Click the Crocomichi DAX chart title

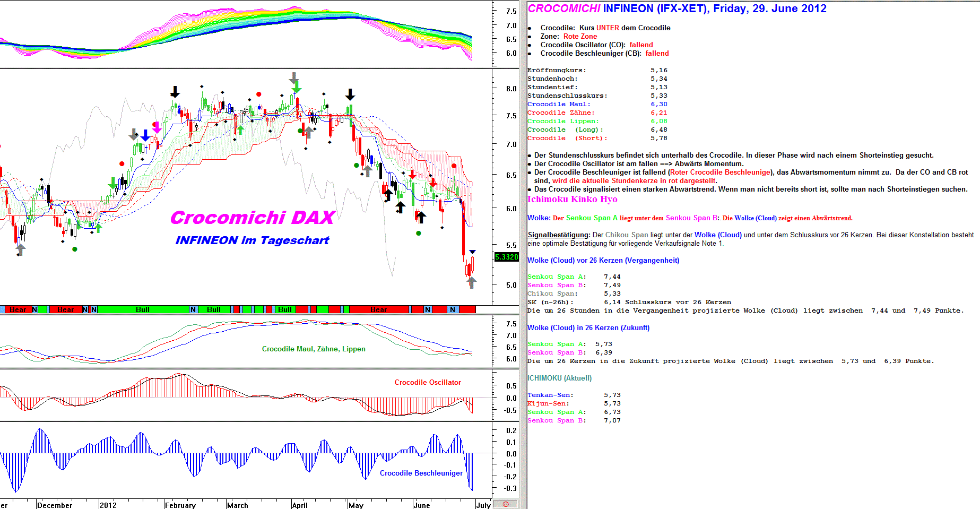click(252, 218)
